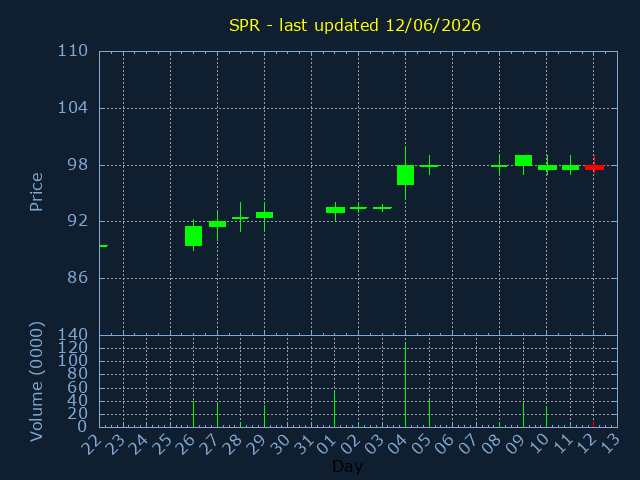Click the 104 price axis label

(x=73, y=108)
